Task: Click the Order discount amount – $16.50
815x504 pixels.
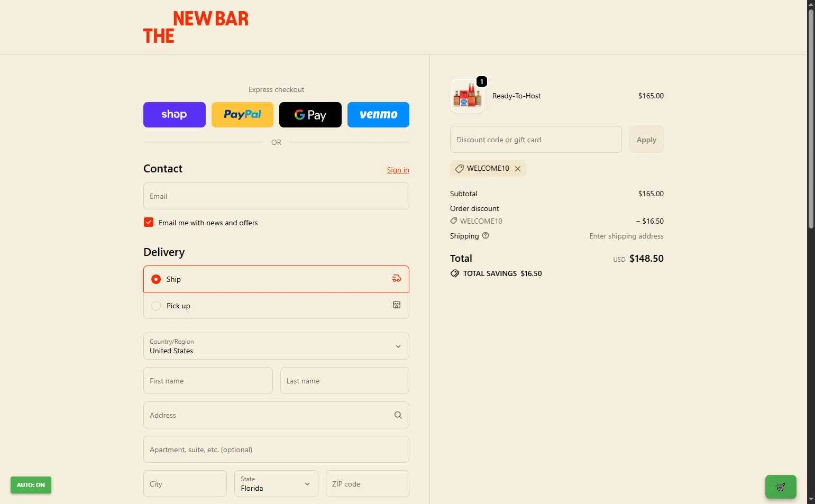Action: click(649, 221)
